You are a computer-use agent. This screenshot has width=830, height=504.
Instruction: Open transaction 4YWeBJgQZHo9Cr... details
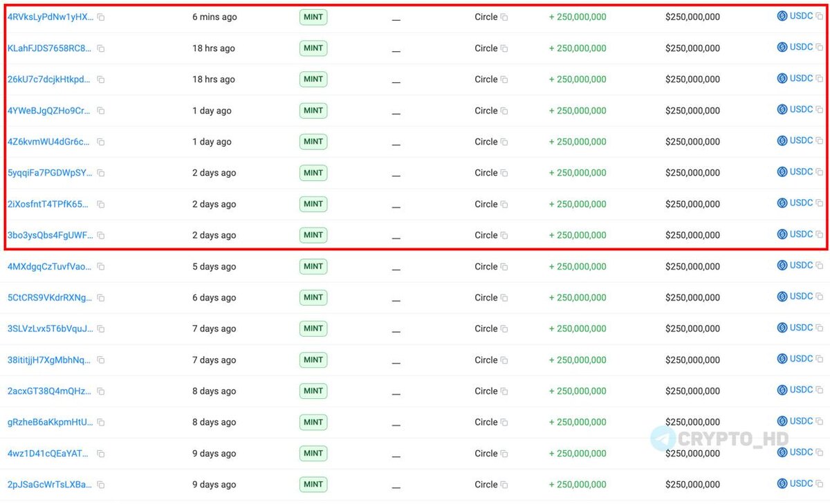49,110
